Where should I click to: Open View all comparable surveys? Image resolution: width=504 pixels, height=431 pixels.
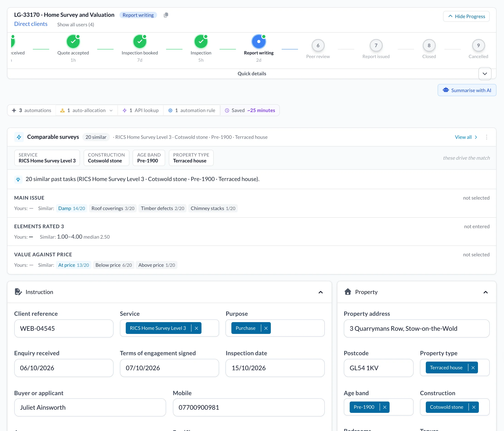click(466, 137)
